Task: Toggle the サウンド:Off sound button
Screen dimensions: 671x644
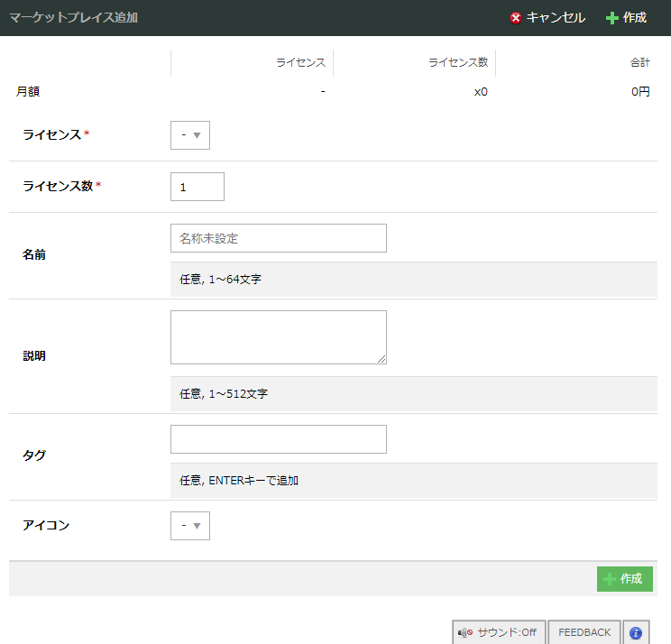Action: 498,633
